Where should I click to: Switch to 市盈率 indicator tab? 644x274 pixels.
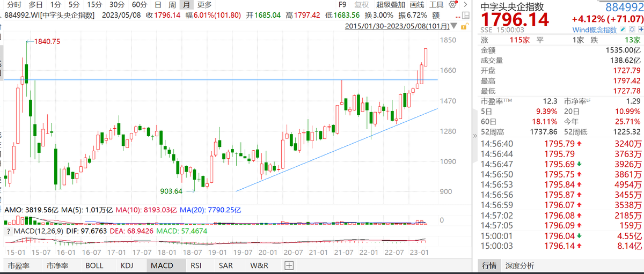(x=19, y=265)
